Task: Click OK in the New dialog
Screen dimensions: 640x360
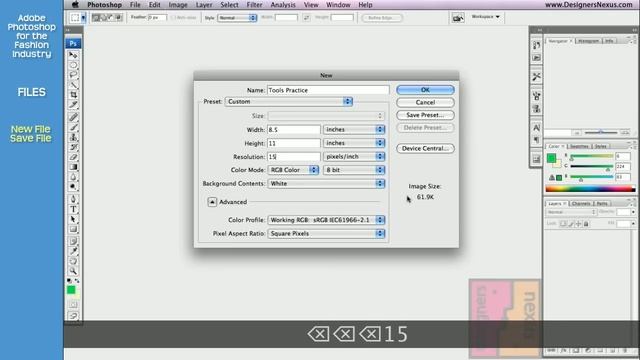Action: point(425,90)
